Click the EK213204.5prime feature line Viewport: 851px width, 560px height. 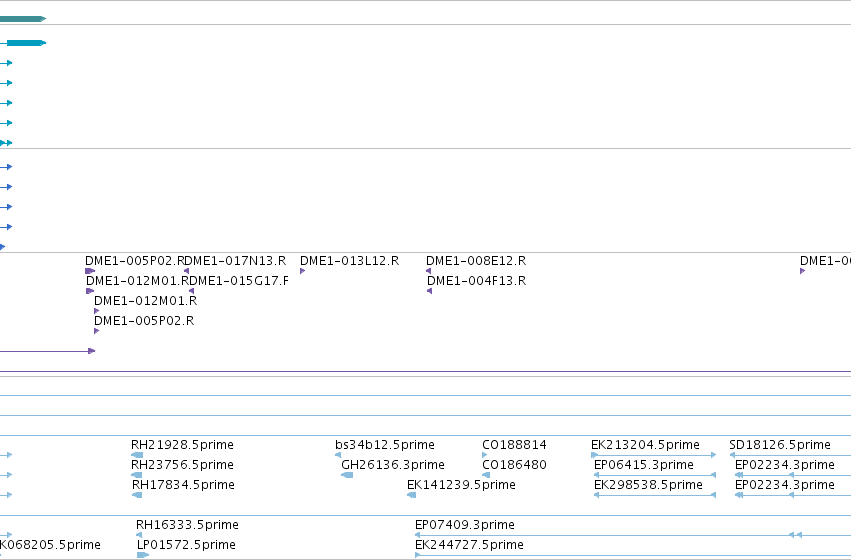pos(654,455)
